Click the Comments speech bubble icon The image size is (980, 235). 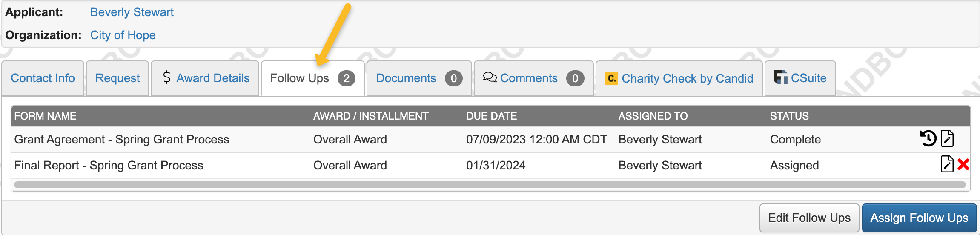490,77
